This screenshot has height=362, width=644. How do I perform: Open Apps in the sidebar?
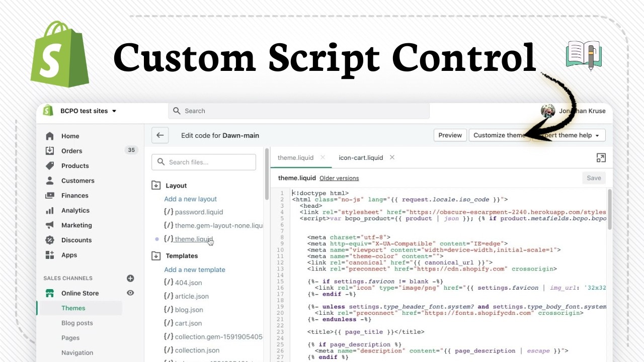[69, 255]
